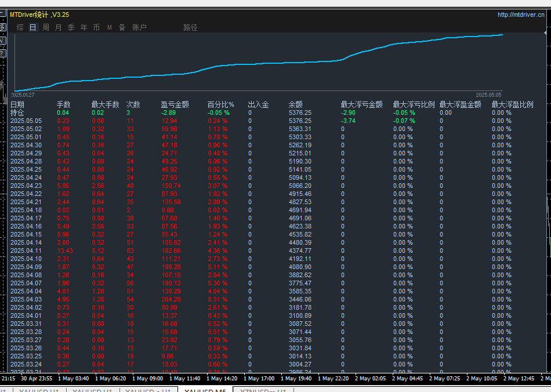This screenshot has width=551, height=392.
Task: Click the 最大浮亏金额 column header
Action: [x=361, y=104]
